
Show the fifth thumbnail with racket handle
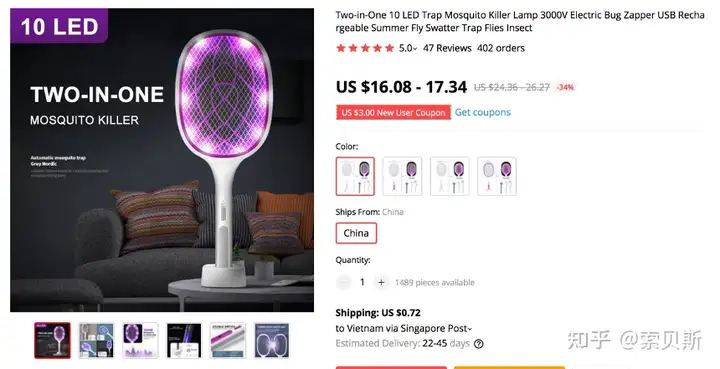pyautogui.click(x=228, y=340)
